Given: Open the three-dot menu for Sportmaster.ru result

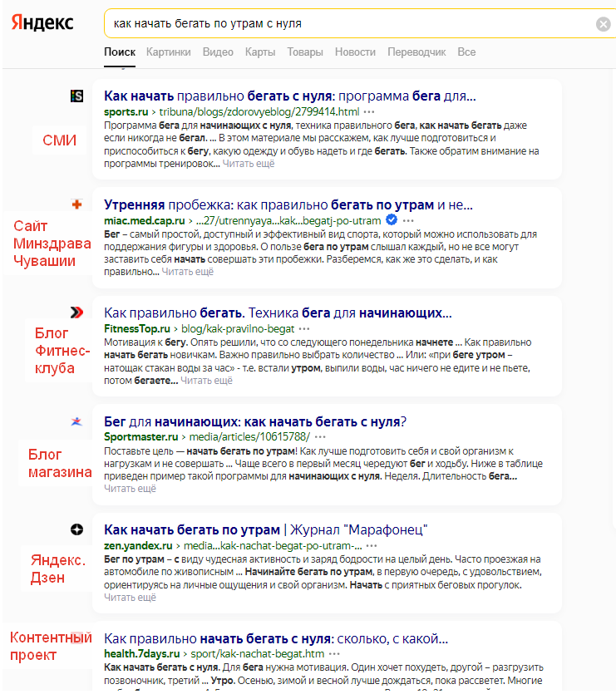Looking at the screenshot, I should pos(320,437).
